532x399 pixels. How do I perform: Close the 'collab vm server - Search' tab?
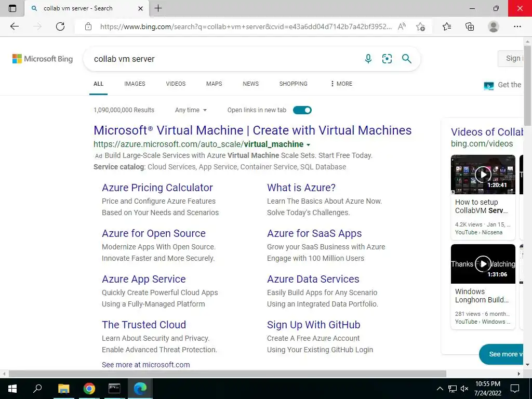point(140,8)
